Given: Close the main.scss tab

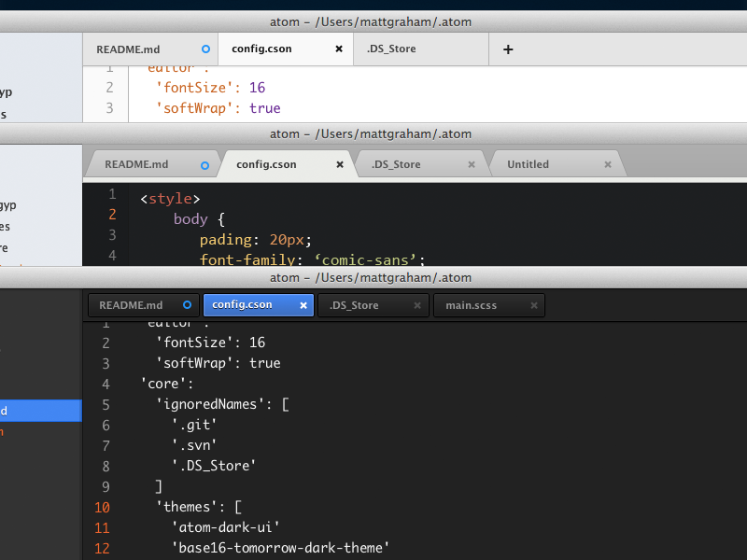Looking at the screenshot, I should pos(534,305).
